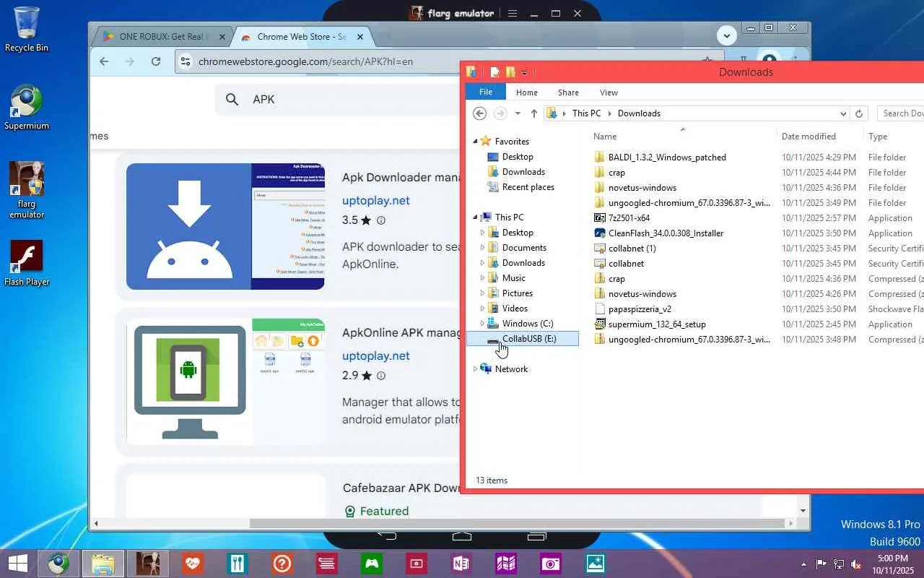Open the Windows Start button
The height and width of the screenshot is (578, 924).
click(17, 564)
